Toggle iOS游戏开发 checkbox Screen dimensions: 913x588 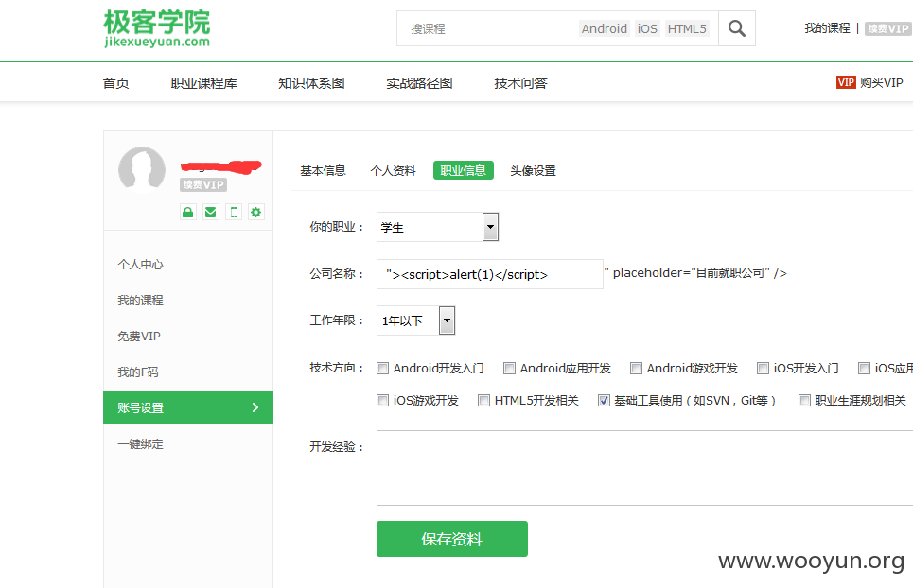pyautogui.click(x=382, y=400)
